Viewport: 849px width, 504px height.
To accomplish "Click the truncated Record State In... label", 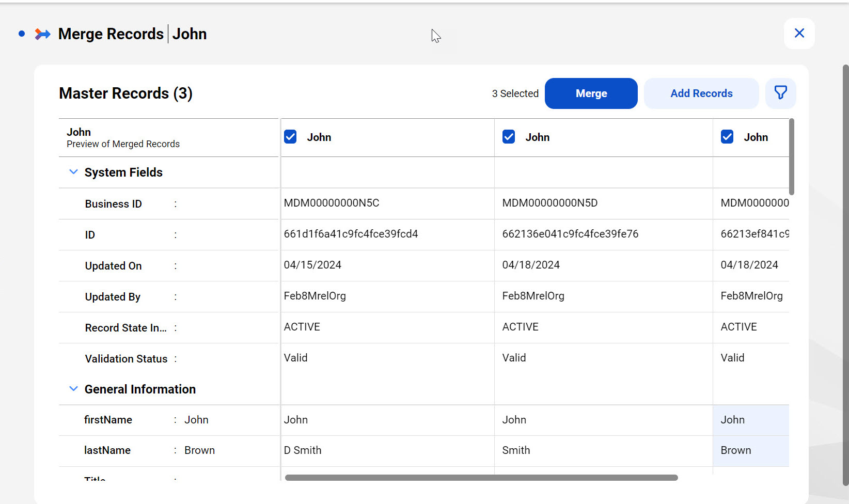I will pyautogui.click(x=126, y=328).
